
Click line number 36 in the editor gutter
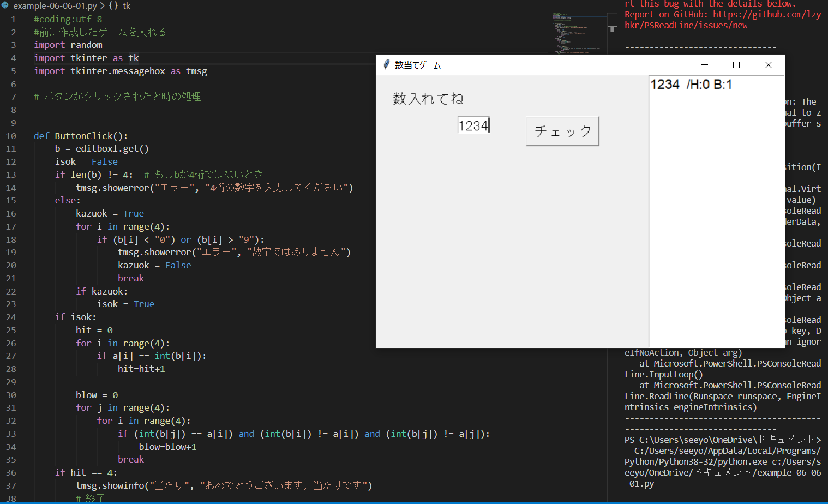(x=11, y=472)
